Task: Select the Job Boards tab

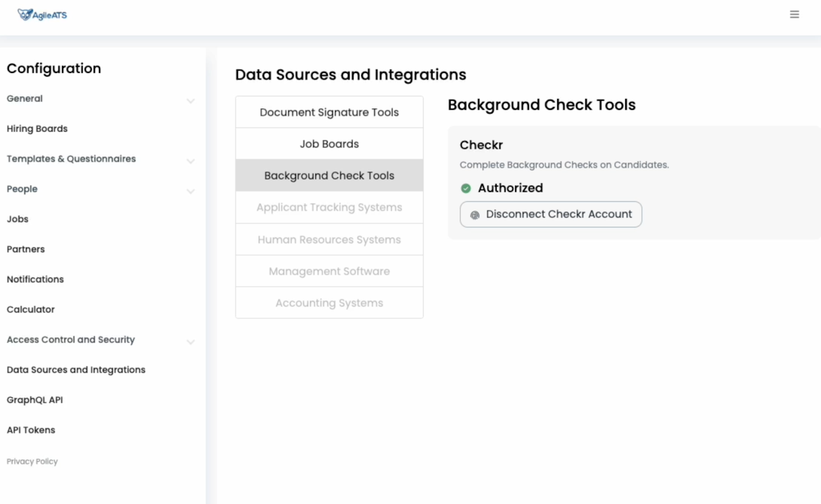Action: pyautogui.click(x=329, y=144)
